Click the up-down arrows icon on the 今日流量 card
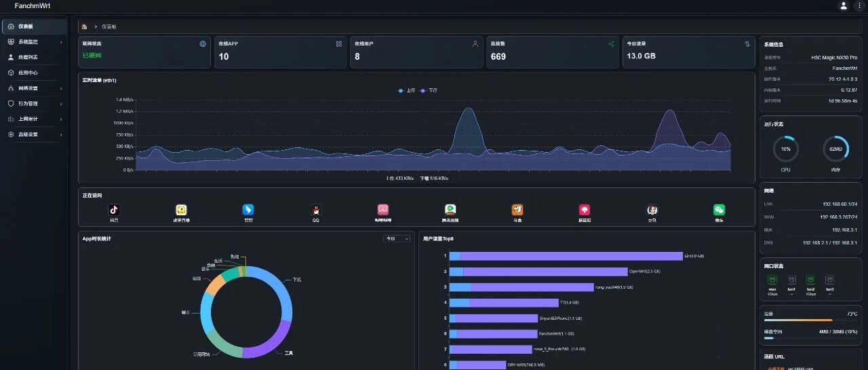Image resolution: width=868 pixels, height=370 pixels. click(747, 43)
